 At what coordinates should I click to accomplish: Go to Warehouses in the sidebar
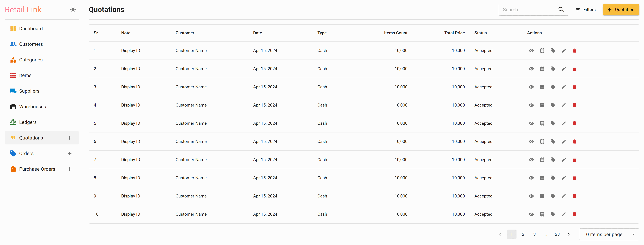point(33,107)
